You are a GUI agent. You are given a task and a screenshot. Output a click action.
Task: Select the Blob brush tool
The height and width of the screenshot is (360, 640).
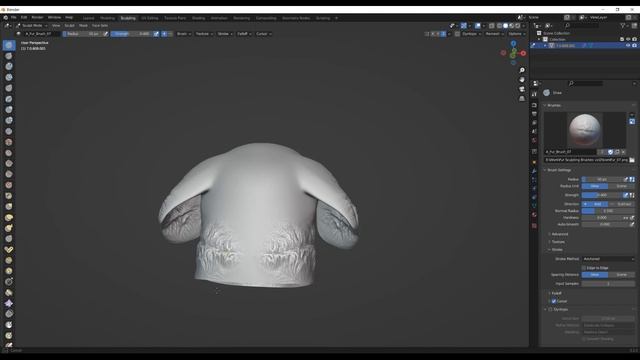(x=9, y=120)
